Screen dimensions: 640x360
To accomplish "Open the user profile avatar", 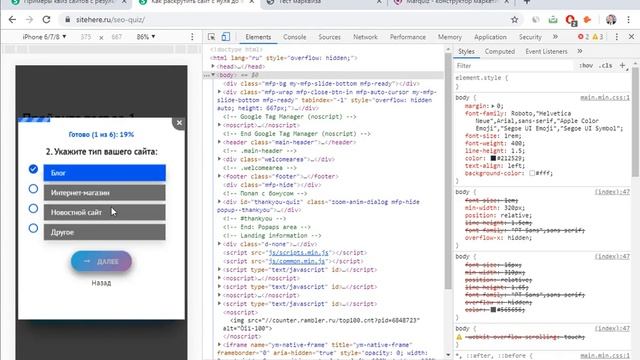I will 611,20.
